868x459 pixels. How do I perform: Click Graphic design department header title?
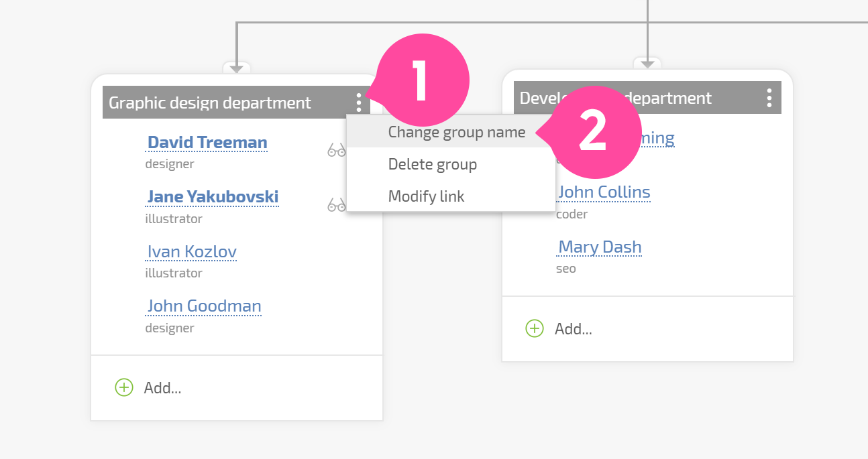210,103
